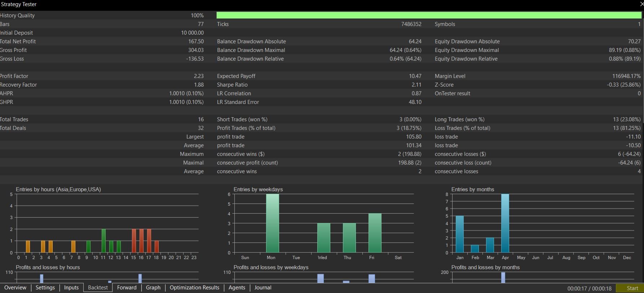Open the Optimization Results tab
Image resolution: width=644 pixels, height=293 pixels.
194,288
